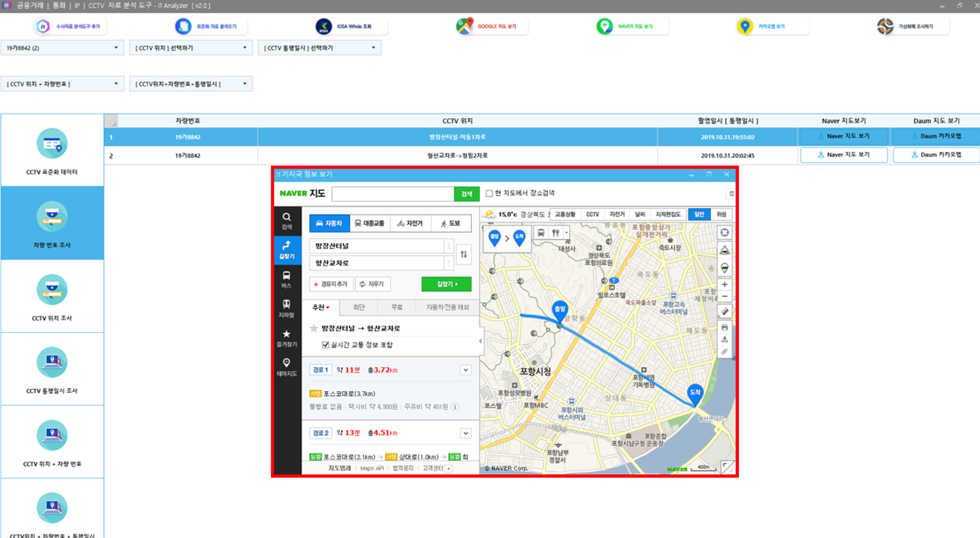Open the [CCTV 통행일시] 선택하기 dropdown

pos(319,48)
